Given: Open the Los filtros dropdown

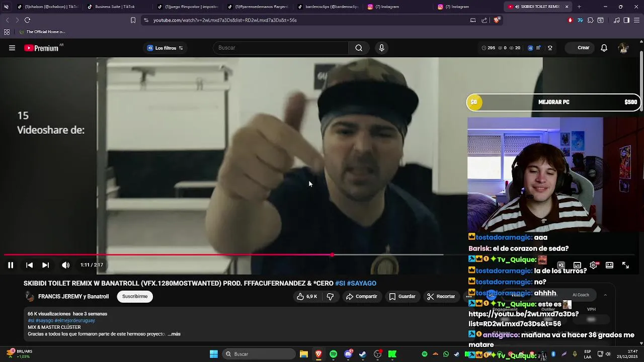Looking at the screenshot, I should (x=165, y=48).
